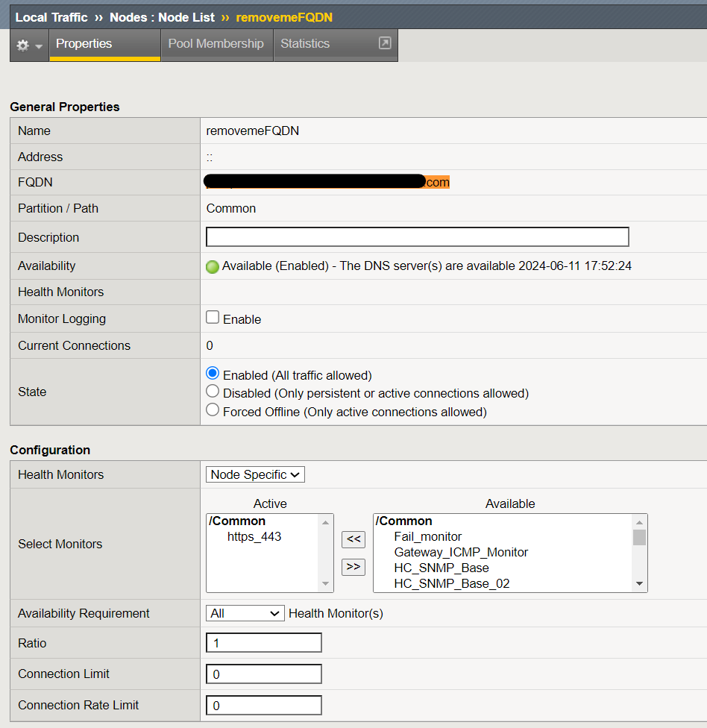Move monitor to Active with << button
Viewport: 707px width, 728px height.
353,539
